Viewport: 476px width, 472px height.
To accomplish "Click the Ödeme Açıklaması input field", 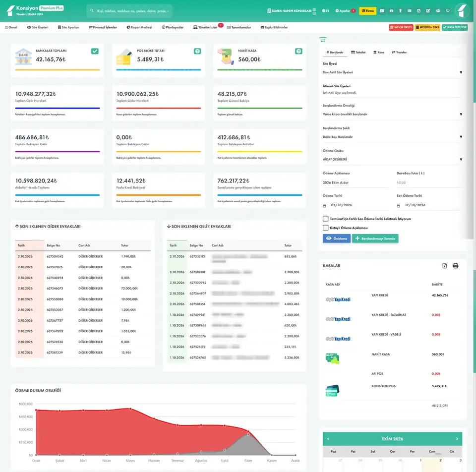I will (356, 183).
